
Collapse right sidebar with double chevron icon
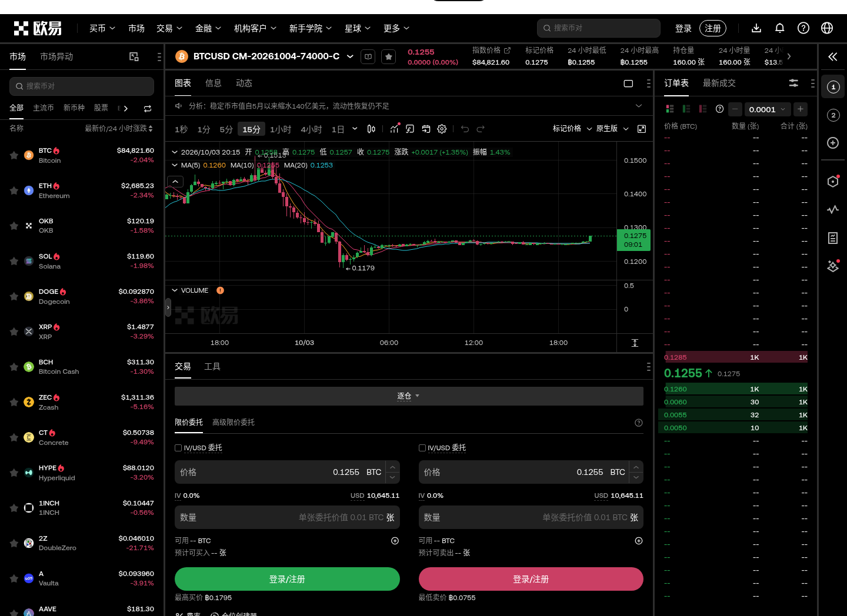(x=833, y=56)
